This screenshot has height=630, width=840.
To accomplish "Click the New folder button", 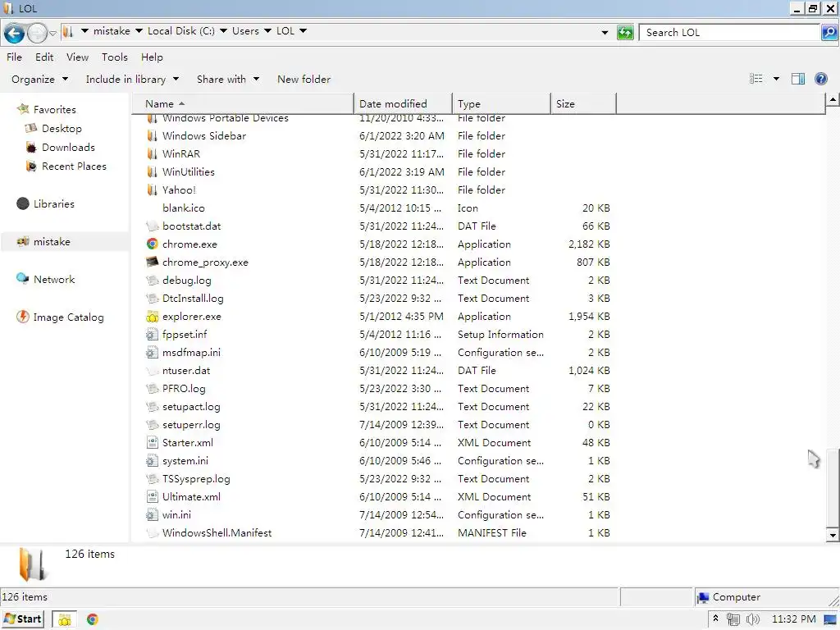I will point(304,80).
